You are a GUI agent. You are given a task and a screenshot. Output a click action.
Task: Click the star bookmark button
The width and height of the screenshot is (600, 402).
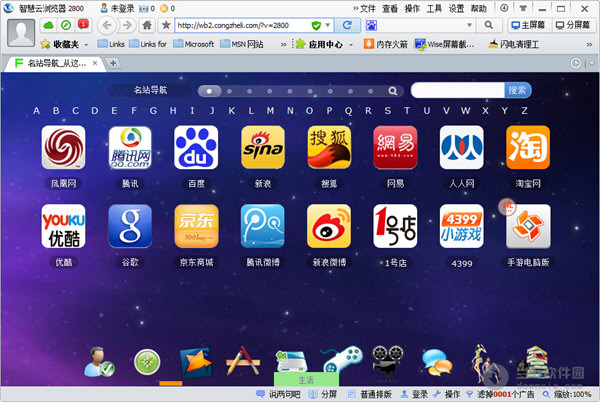tap(166, 25)
